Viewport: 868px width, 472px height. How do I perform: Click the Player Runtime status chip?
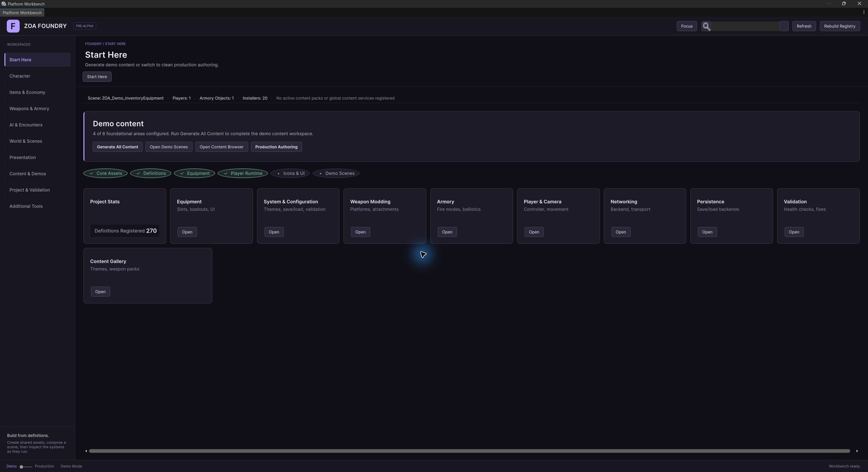click(x=243, y=173)
